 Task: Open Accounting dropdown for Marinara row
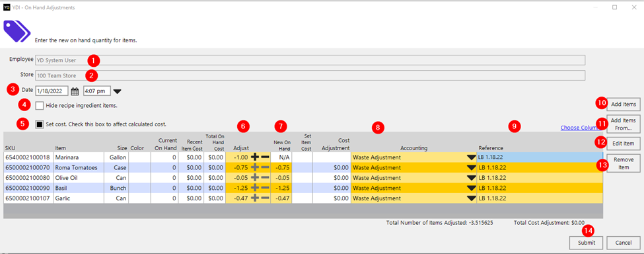click(x=471, y=157)
